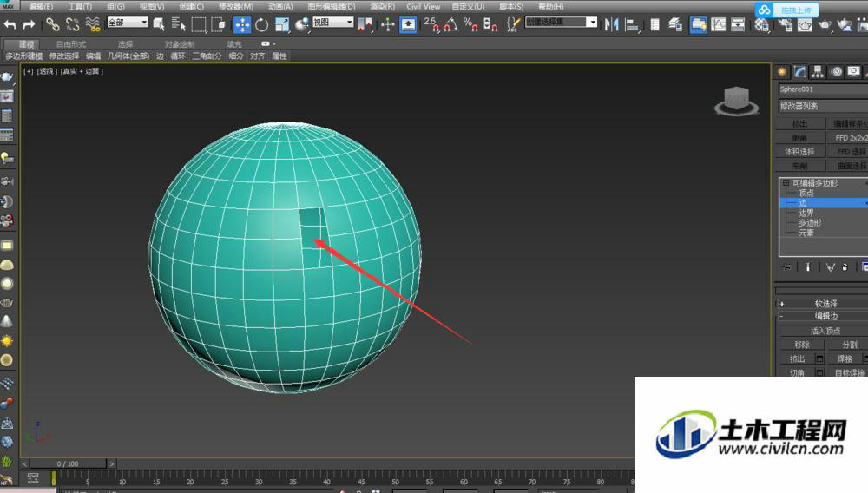Open the Material Editor icon
The image size is (868, 493).
762,24
